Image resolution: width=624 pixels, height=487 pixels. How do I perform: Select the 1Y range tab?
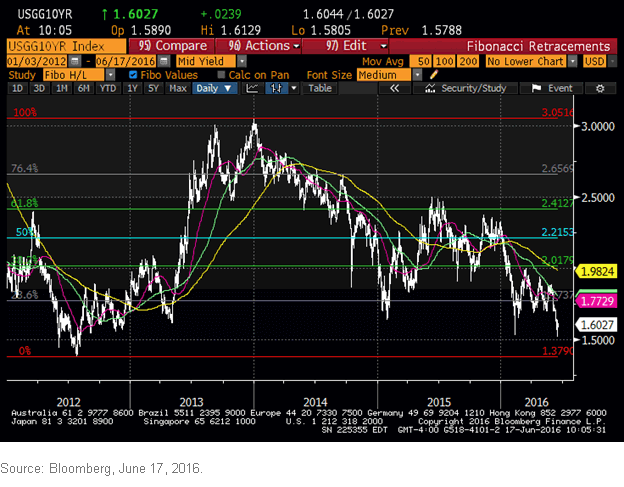(133, 88)
